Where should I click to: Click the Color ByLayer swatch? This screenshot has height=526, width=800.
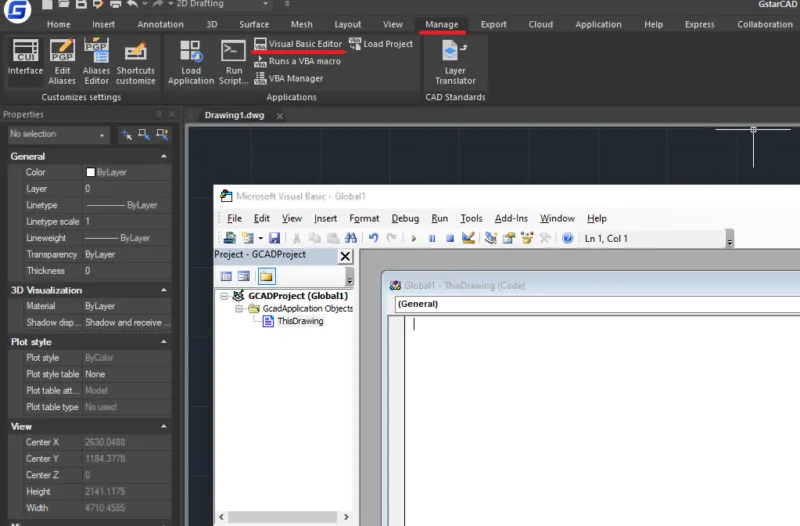click(x=91, y=173)
